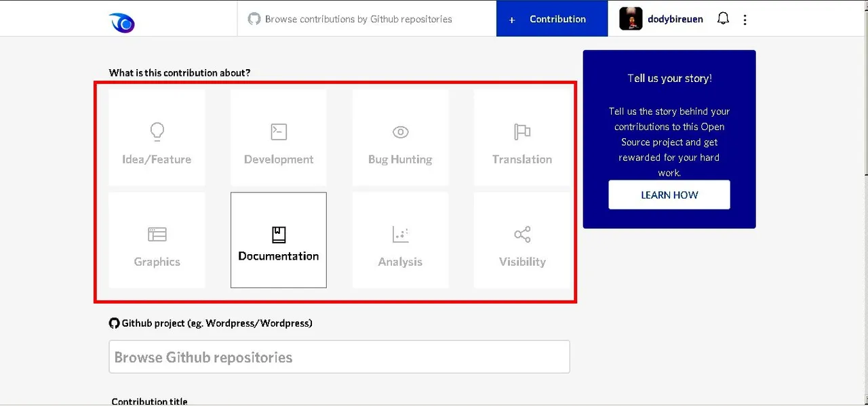The width and height of the screenshot is (868, 406).
Task: Select the Documentation contribution card
Action: point(279,240)
